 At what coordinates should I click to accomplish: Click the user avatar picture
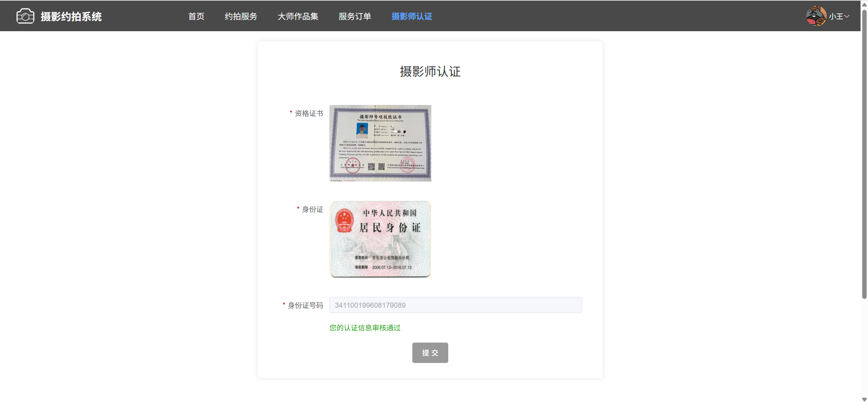click(816, 16)
